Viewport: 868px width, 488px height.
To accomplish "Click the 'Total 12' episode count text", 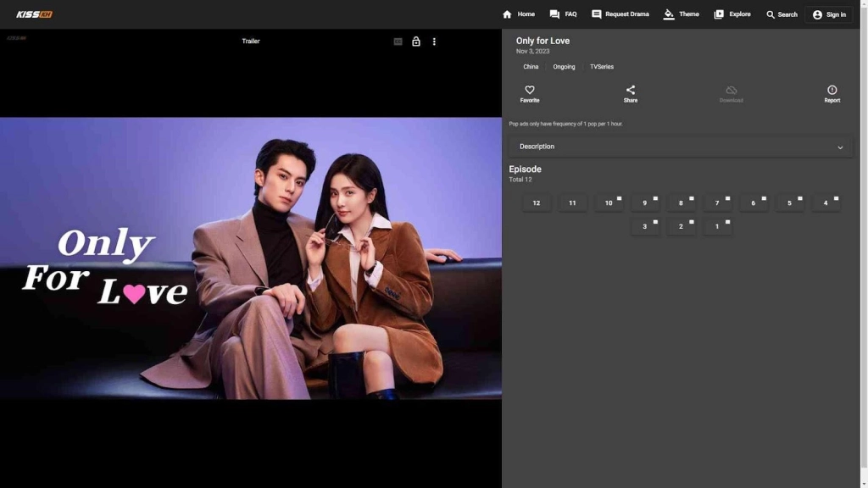I will [520, 180].
